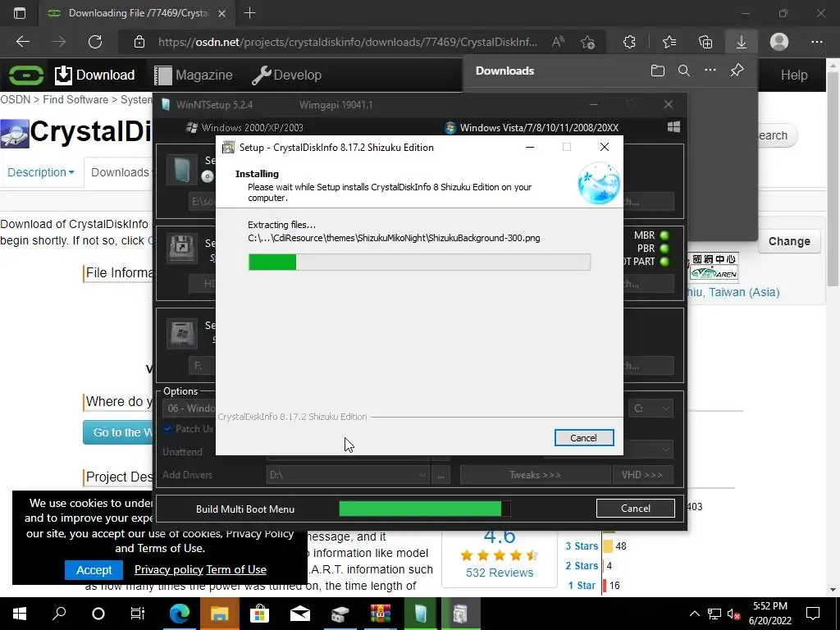Cancel the WinNTSetup boot menu build
This screenshot has width=840, height=630.
(x=636, y=509)
